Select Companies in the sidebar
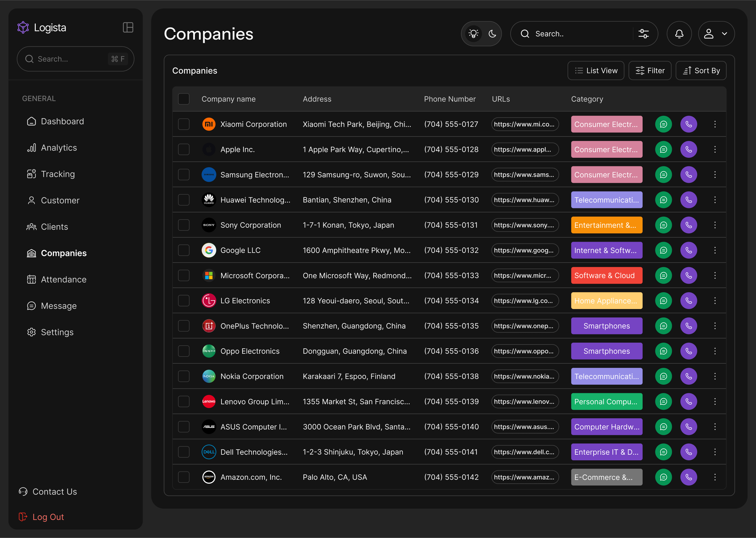This screenshot has width=756, height=538. [57, 253]
